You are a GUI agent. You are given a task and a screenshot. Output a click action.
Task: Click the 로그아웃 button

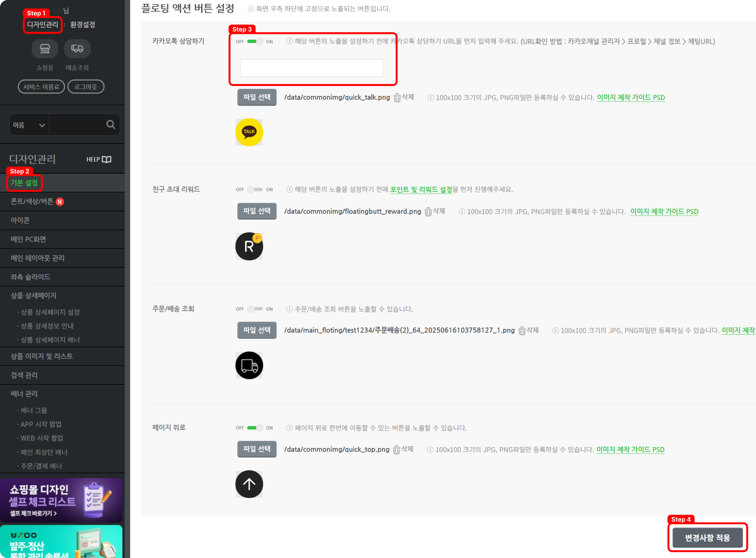86,87
